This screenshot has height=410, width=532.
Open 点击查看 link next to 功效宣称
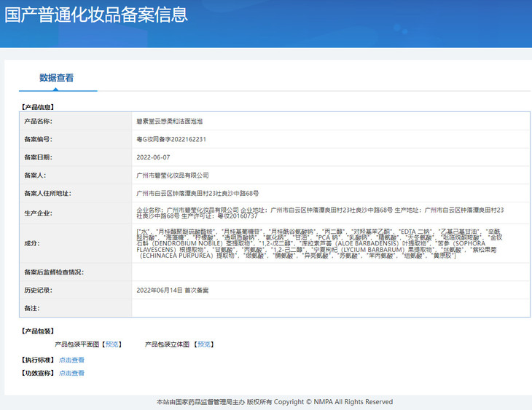point(71,373)
